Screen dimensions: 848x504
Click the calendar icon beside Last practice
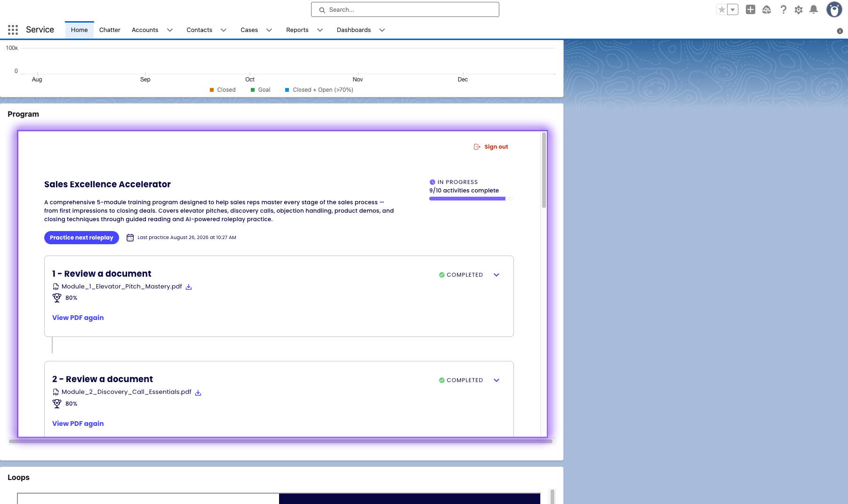coord(130,238)
